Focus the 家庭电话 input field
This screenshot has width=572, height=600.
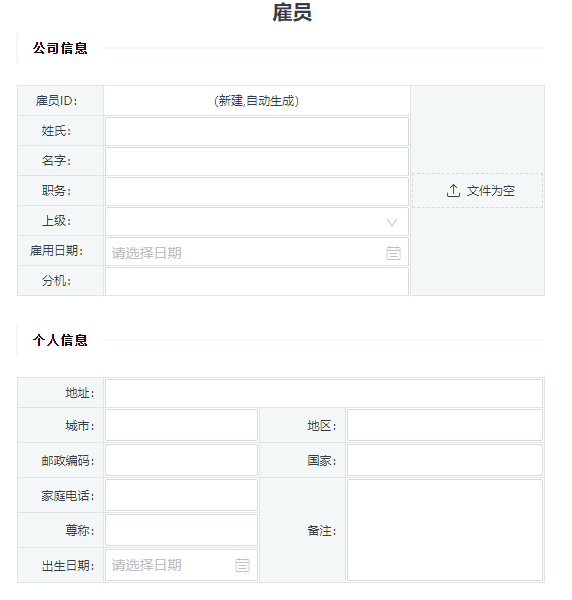point(181,495)
